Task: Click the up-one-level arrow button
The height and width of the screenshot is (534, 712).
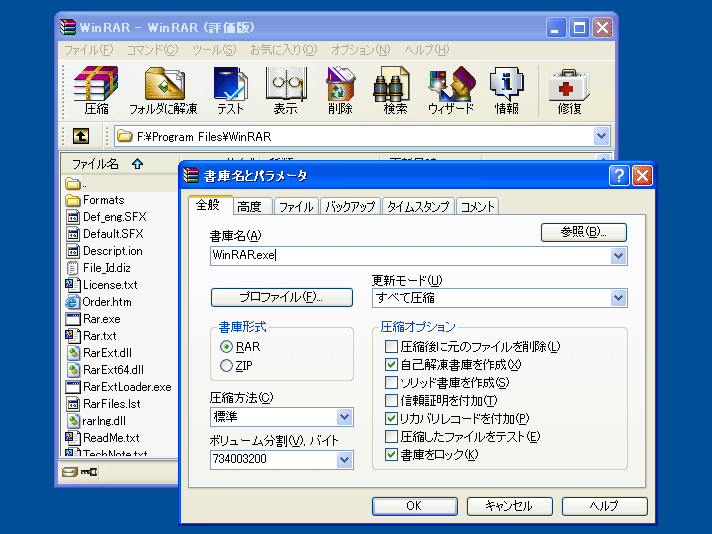Action: (x=81, y=136)
